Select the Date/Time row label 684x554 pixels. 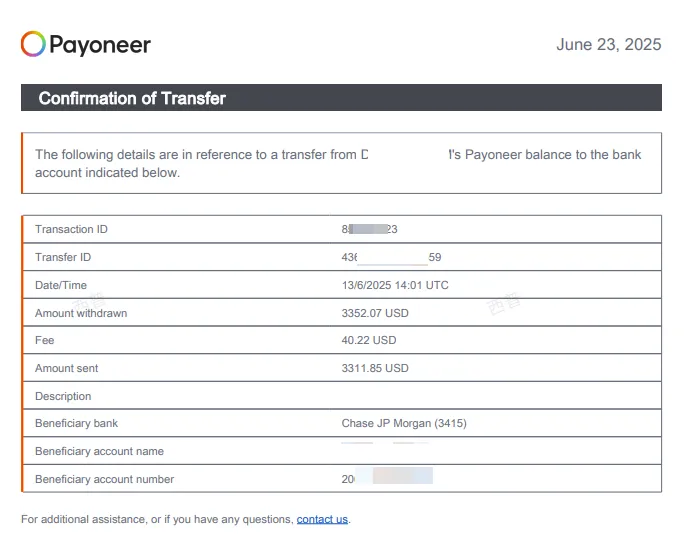tap(61, 285)
